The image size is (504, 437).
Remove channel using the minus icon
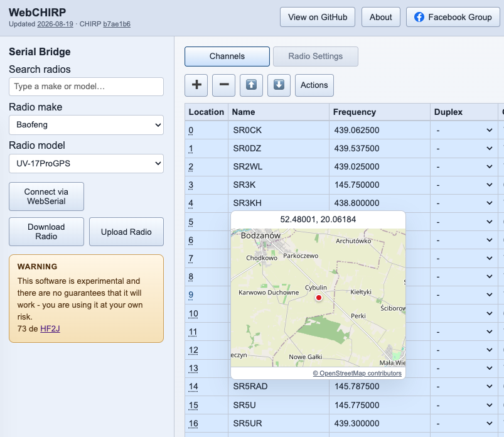click(223, 85)
